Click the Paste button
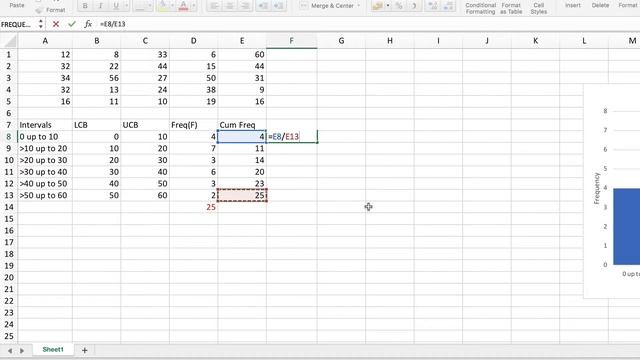The height and width of the screenshot is (360, 640). coord(17,5)
